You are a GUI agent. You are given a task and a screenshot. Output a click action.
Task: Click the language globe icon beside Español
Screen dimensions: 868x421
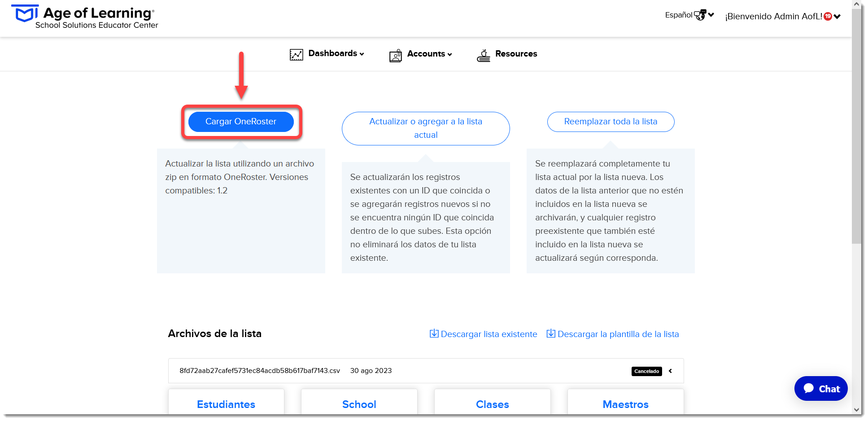[x=700, y=15]
